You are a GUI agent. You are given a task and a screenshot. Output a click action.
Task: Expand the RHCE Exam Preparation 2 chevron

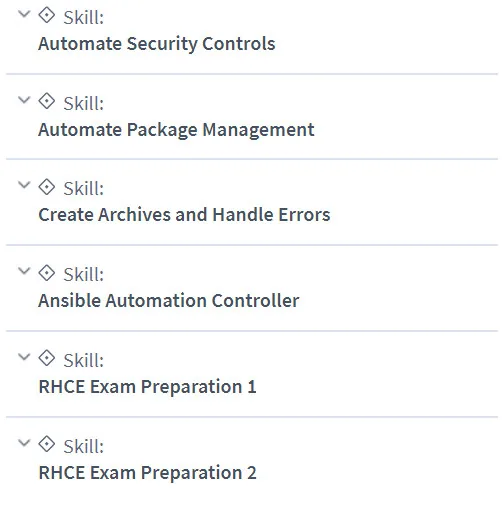24,443
